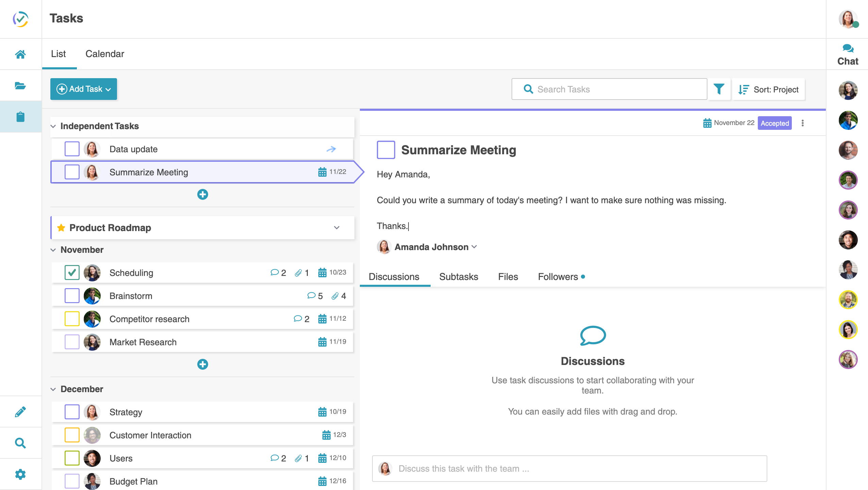Click the Add Task button
The width and height of the screenshot is (868, 490).
[84, 89]
